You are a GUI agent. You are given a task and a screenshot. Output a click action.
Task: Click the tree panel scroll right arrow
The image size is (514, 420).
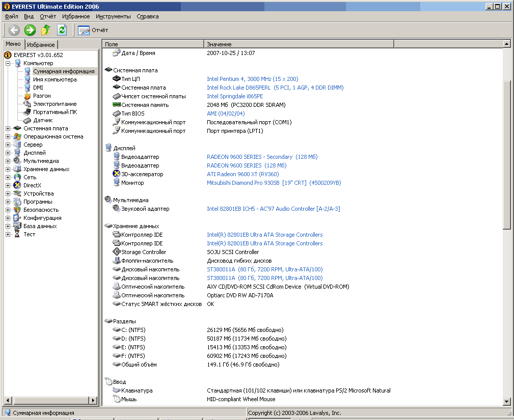click(93, 400)
